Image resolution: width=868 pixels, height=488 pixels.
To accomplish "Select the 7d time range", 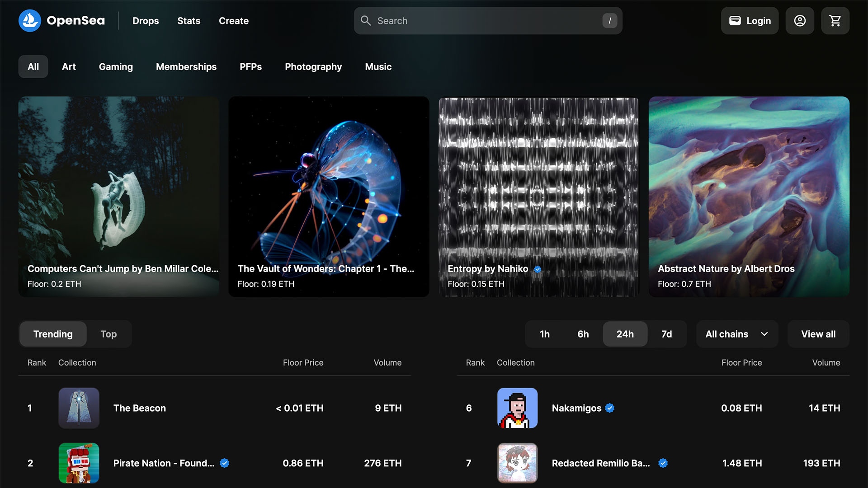I will [667, 334].
